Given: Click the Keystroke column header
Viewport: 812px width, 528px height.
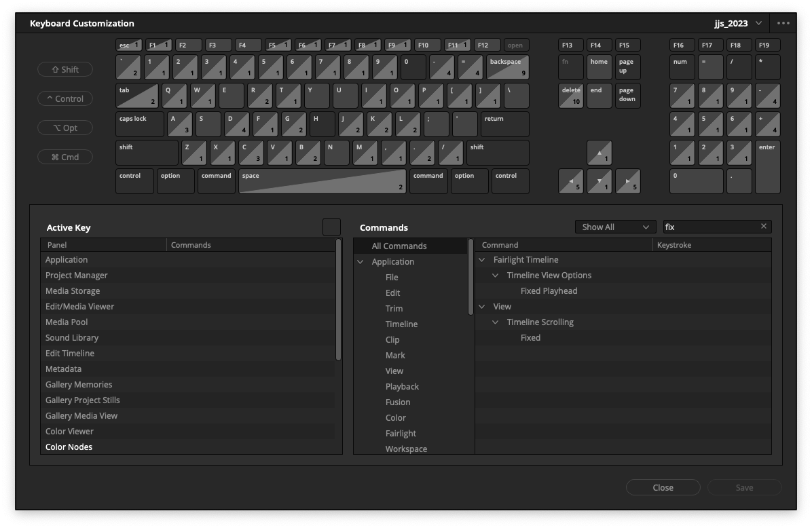Looking at the screenshot, I should coord(712,245).
